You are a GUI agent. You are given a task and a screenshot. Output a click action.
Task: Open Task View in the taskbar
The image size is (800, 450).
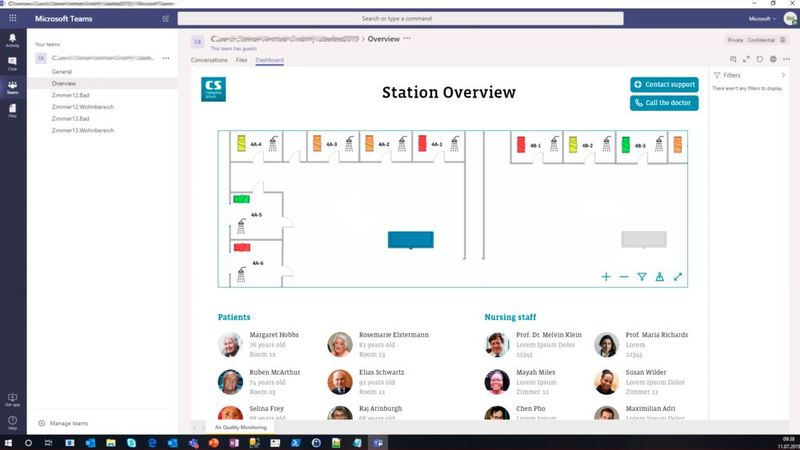pyautogui.click(x=48, y=443)
